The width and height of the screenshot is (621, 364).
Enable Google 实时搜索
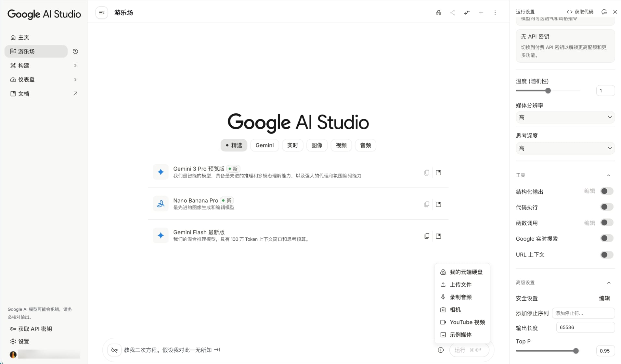click(x=606, y=238)
